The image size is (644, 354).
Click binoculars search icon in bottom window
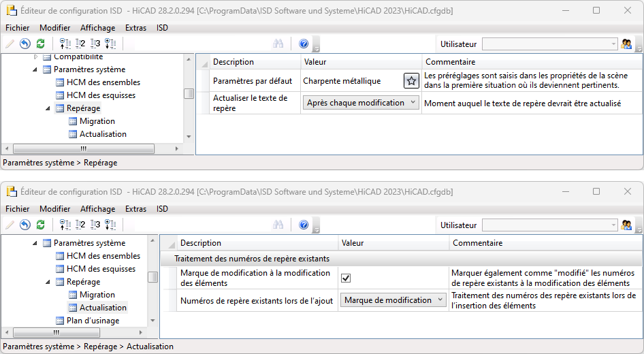click(278, 225)
